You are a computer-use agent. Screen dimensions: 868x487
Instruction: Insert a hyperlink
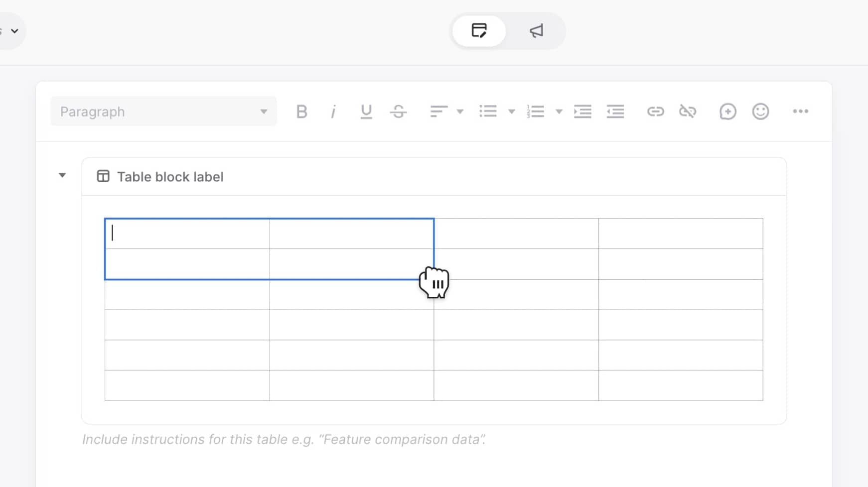pyautogui.click(x=656, y=112)
